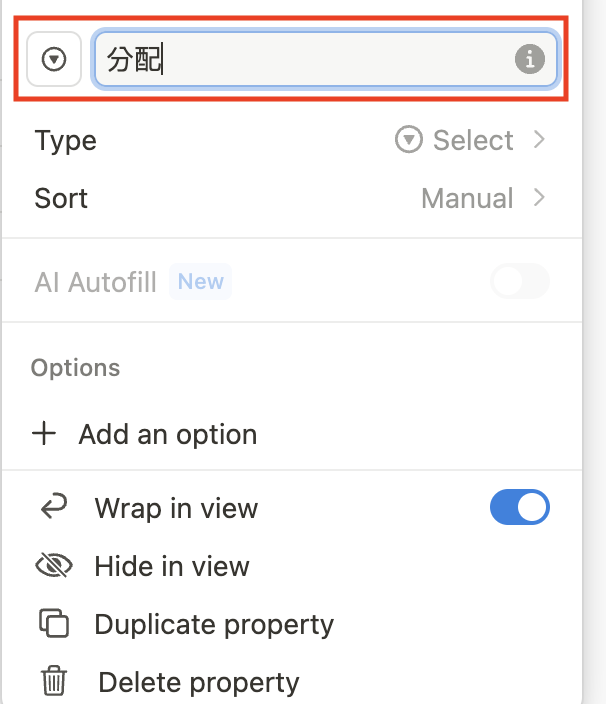Screen dimensions: 606x704
Task: Click the Duplicate property copy icon
Action: click(53, 624)
